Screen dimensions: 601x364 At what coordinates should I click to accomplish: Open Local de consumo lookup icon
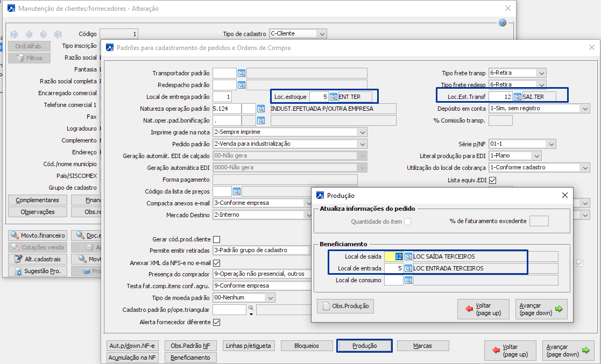(x=408, y=281)
